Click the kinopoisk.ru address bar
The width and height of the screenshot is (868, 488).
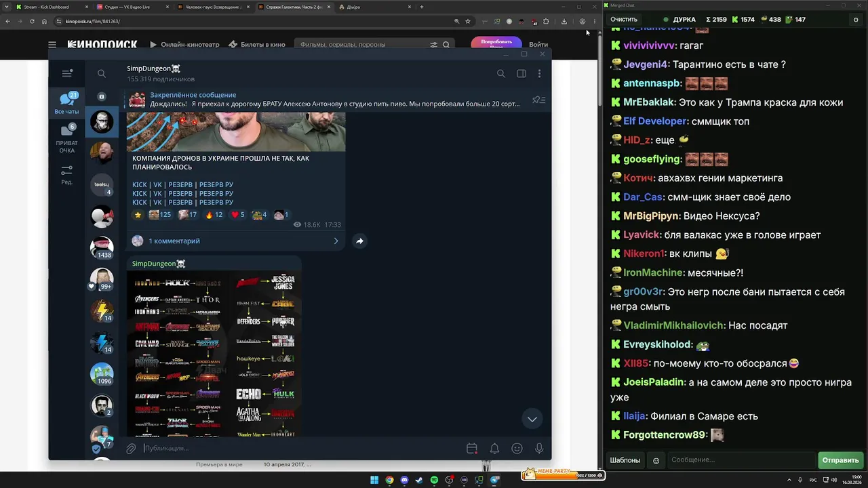click(x=251, y=21)
